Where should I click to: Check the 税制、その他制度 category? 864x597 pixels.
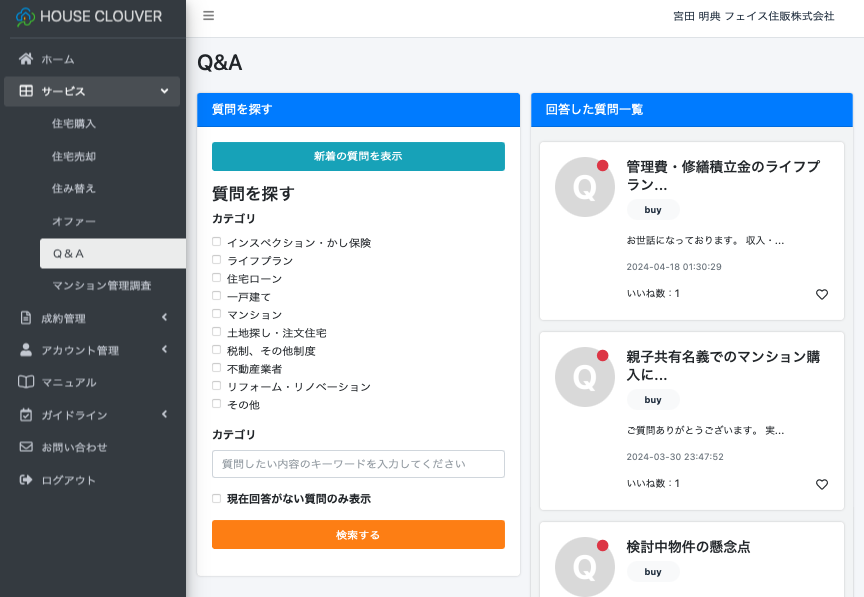217,349
